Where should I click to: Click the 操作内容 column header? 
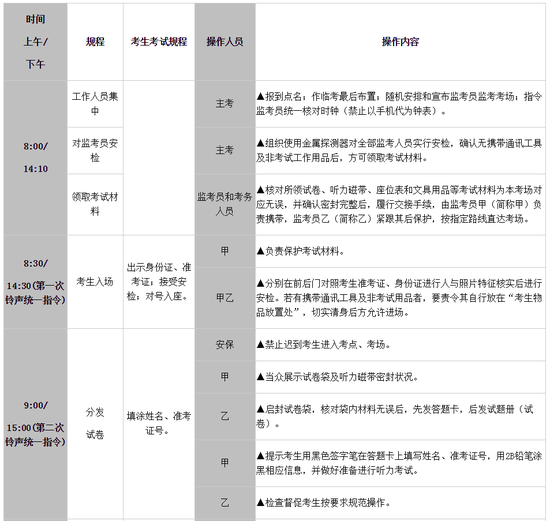point(400,42)
